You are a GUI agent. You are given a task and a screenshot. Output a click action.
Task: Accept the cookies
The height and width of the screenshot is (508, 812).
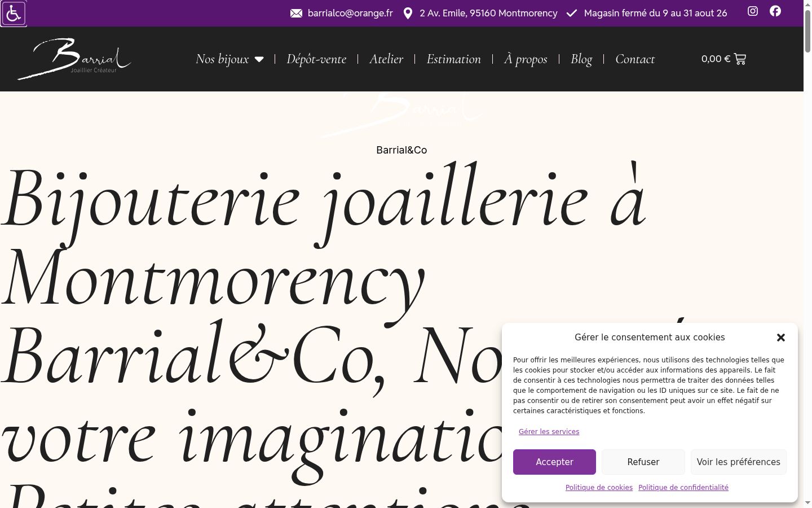pyautogui.click(x=554, y=462)
